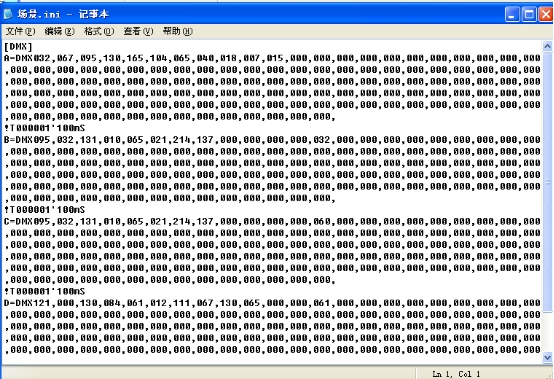Click the Ln 1, Col 1 status indicator
The image size is (554, 379).
click(x=456, y=374)
